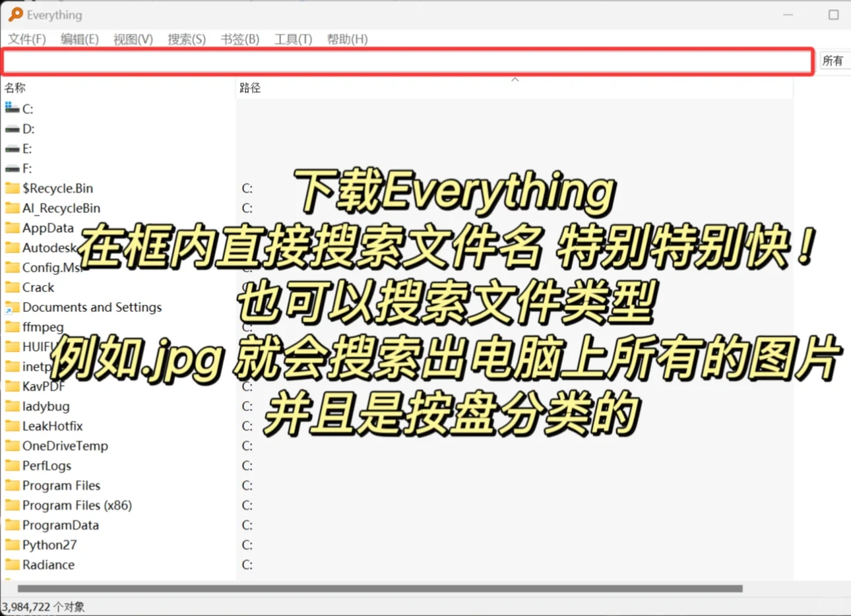Click the KavPDF folder icon
The width and height of the screenshot is (851, 616).
pos(12,386)
